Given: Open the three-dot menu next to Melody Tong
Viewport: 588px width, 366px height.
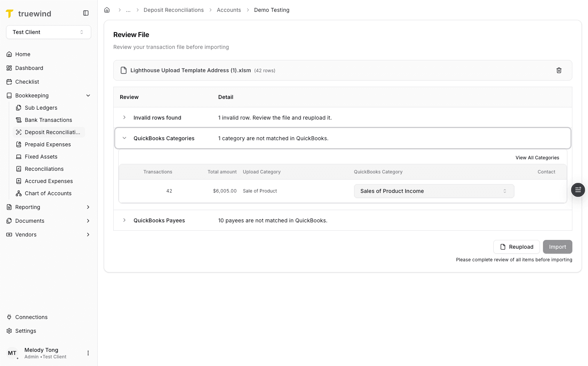Looking at the screenshot, I should click(88, 353).
